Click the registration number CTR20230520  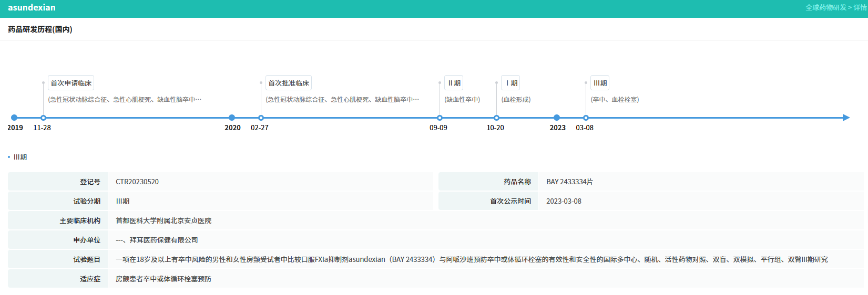(x=137, y=182)
